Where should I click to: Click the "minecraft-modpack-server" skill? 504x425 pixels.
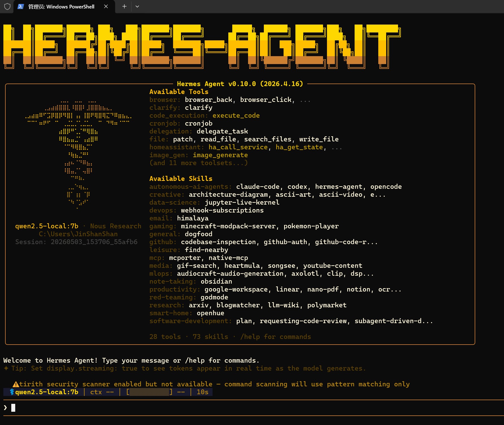228,226
